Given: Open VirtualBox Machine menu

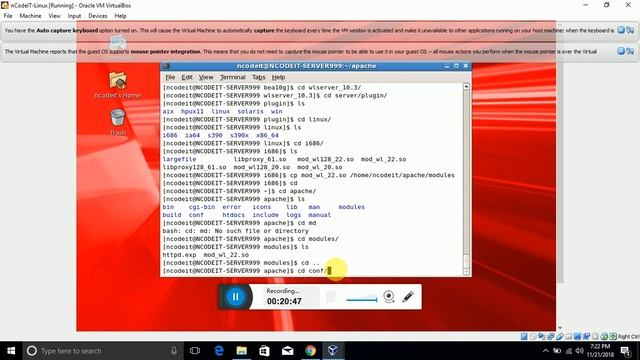Looking at the screenshot, I should [x=30, y=16].
